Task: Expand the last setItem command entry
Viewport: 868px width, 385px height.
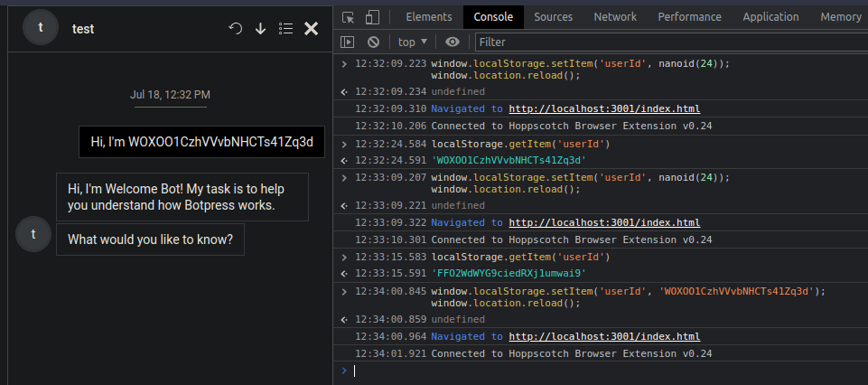Action: coord(343,291)
